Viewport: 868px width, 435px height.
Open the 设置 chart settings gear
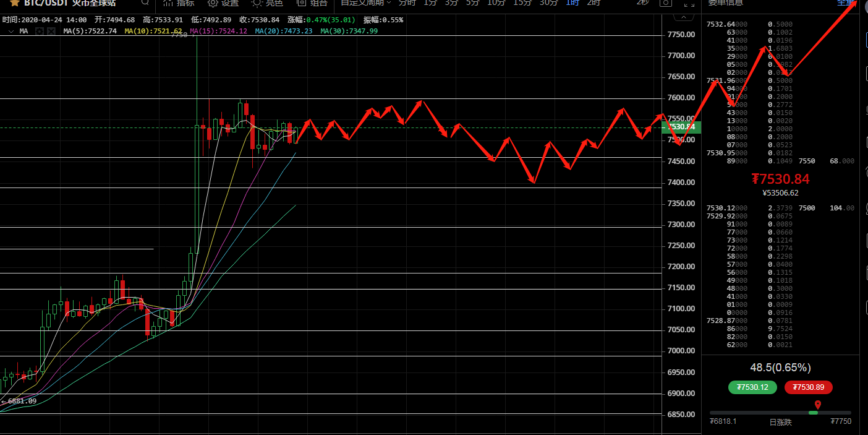click(x=223, y=2)
